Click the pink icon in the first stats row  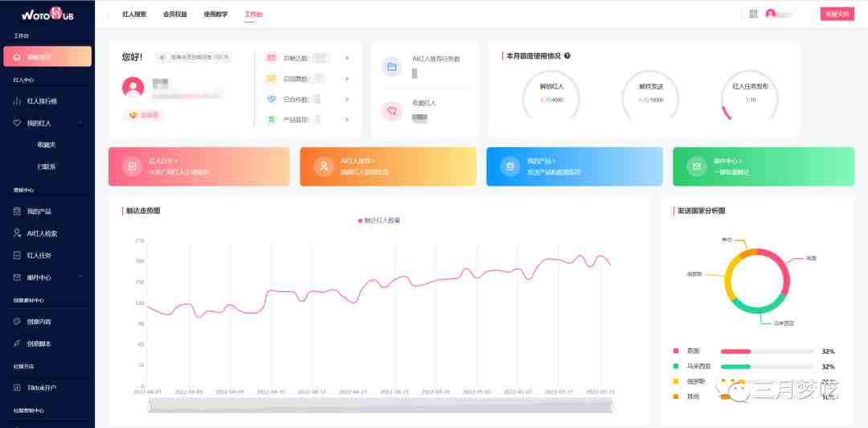272,58
